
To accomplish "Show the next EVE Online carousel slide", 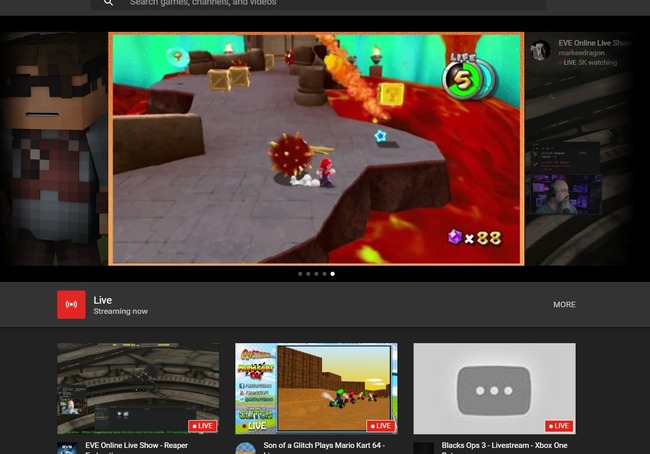I will pyautogui.click(x=579, y=149).
